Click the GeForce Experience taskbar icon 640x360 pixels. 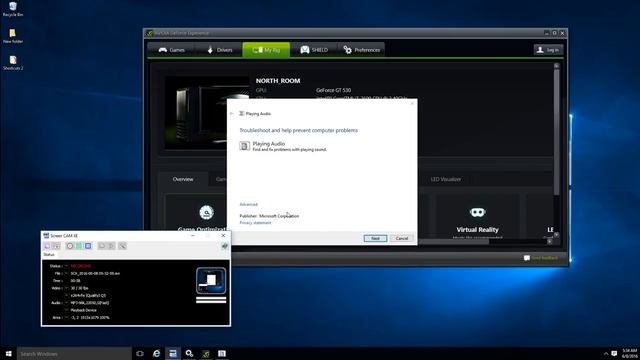pyautogui.click(x=206, y=353)
